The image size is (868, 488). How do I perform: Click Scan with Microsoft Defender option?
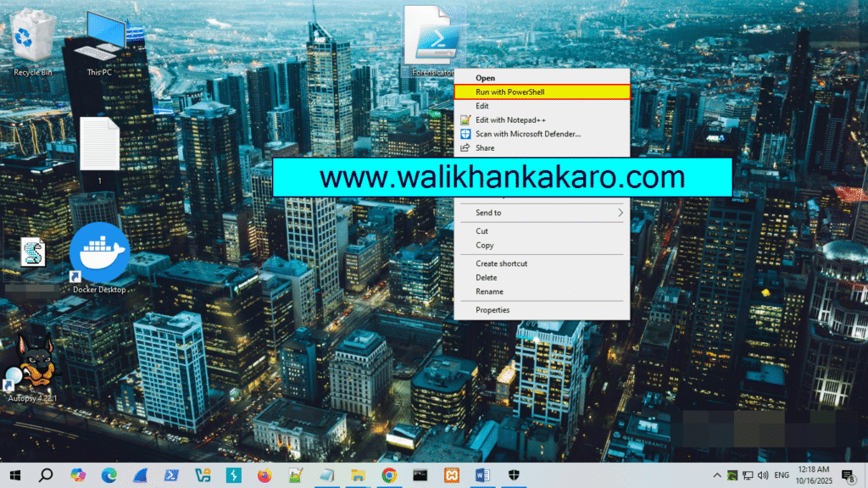coord(527,134)
